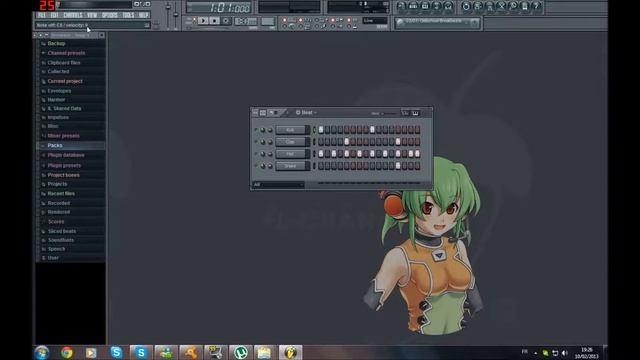Toggle the lit thirteenth step of Snare row
640x360 pixels.
click(398, 166)
